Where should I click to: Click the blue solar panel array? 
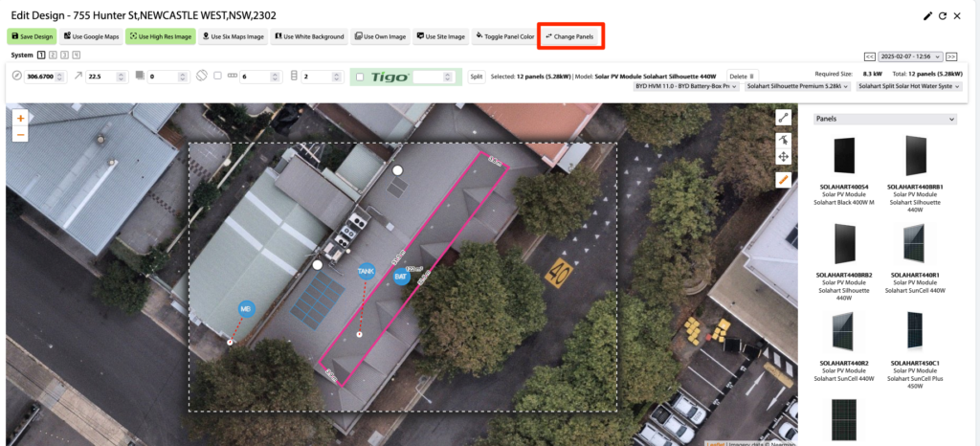pos(318,300)
